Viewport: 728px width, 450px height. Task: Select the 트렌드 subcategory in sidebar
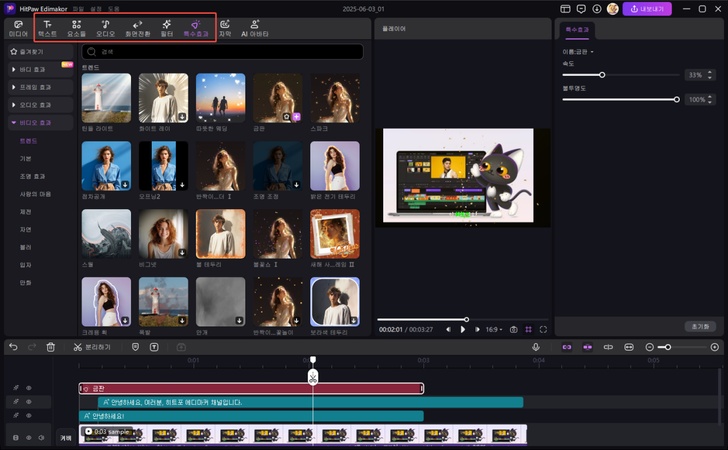tap(28, 141)
